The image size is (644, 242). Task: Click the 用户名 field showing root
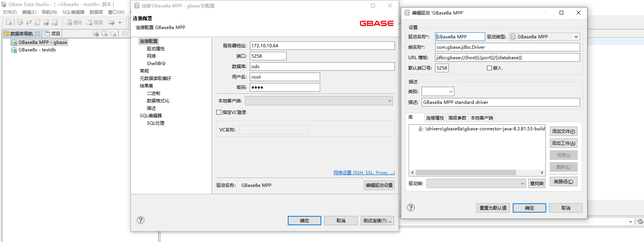click(x=285, y=77)
